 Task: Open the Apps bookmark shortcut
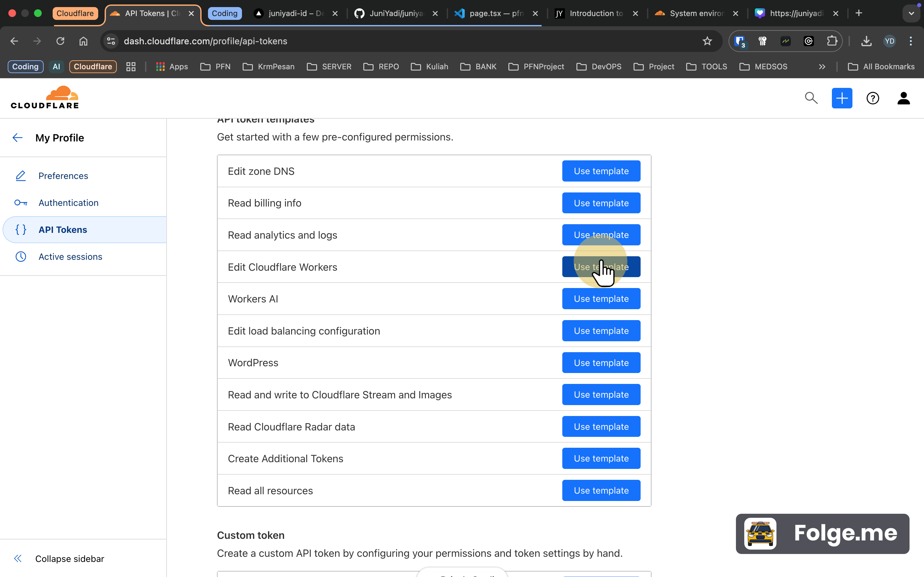172,67
